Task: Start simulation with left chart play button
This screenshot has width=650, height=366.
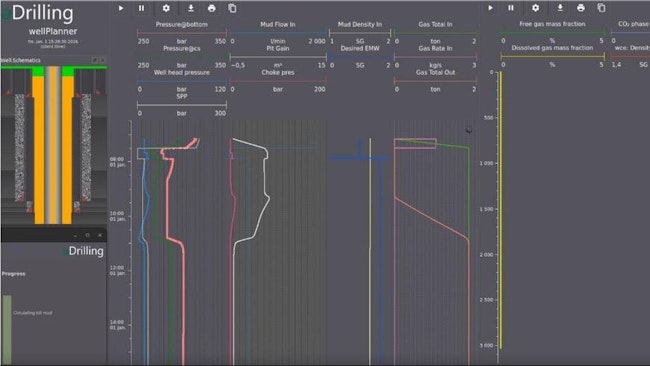Action: [x=121, y=8]
